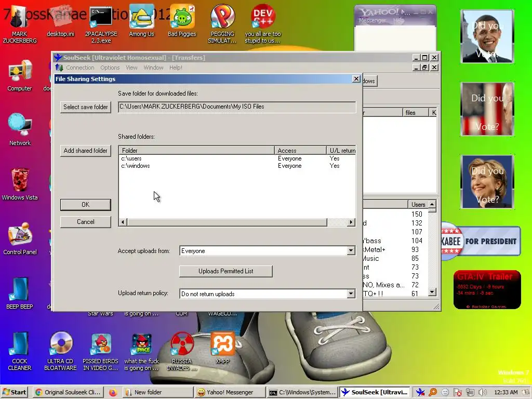Sort rooms by Users column header
The height and width of the screenshot is (399, 532).
[x=418, y=205]
